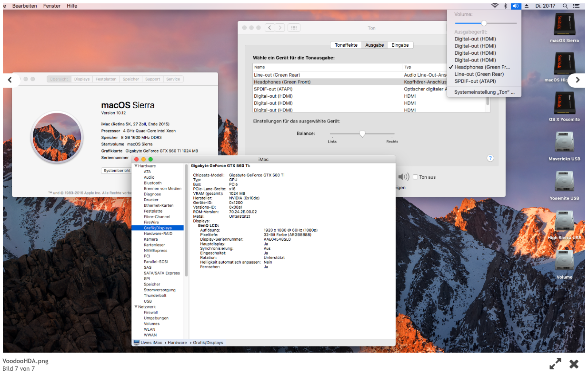
Task: Click the help question mark button
Action: 490,158
